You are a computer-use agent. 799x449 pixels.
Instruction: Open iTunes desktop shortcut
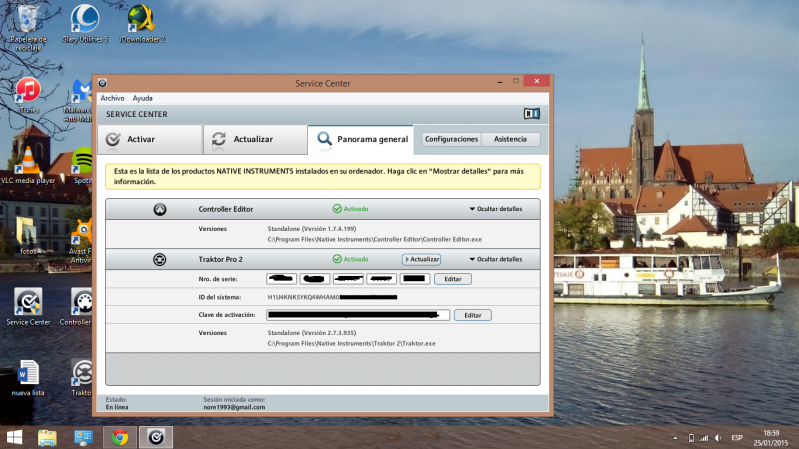tap(28, 91)
